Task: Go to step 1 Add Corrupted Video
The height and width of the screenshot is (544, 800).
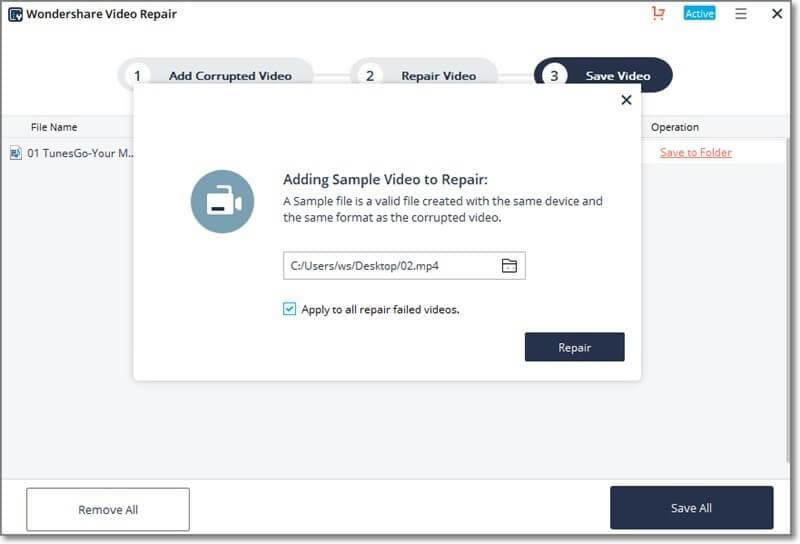Action: (216, 75)
